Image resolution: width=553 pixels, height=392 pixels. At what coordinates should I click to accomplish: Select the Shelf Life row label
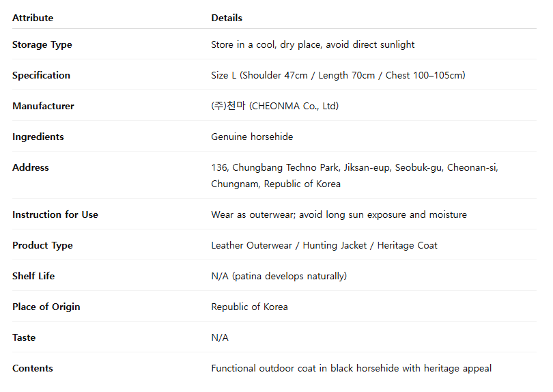33,277
